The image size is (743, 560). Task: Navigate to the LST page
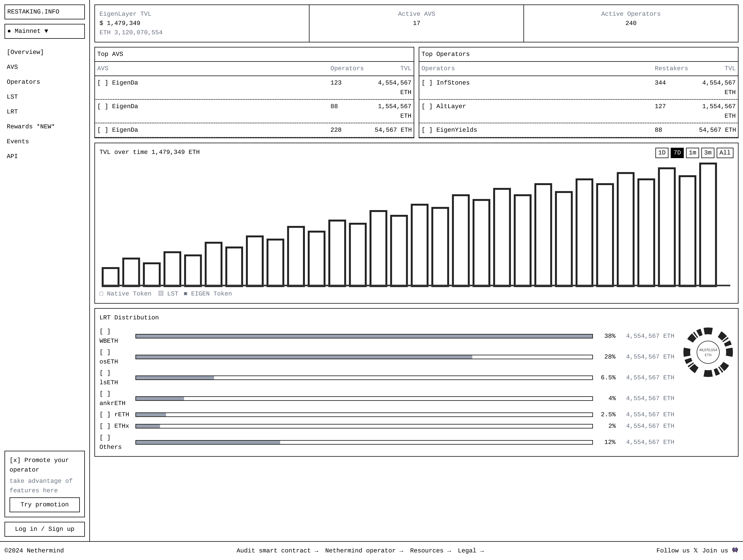tap(12, 97)
